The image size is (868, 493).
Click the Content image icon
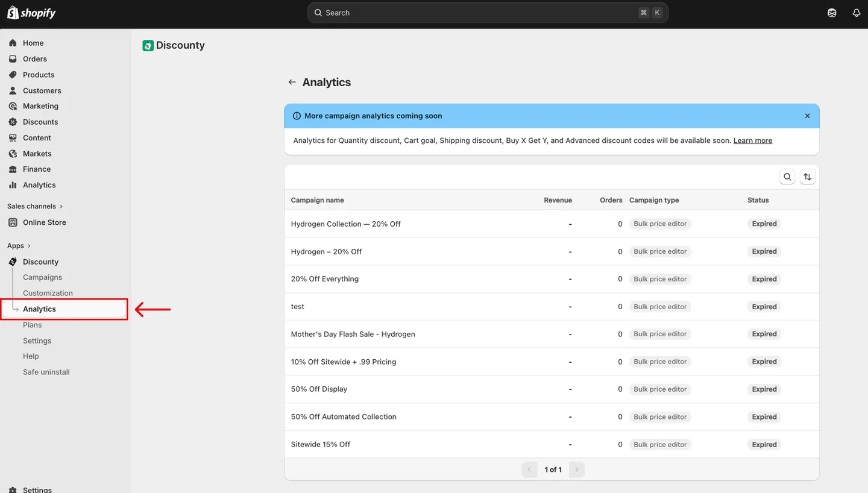(13, 138)
